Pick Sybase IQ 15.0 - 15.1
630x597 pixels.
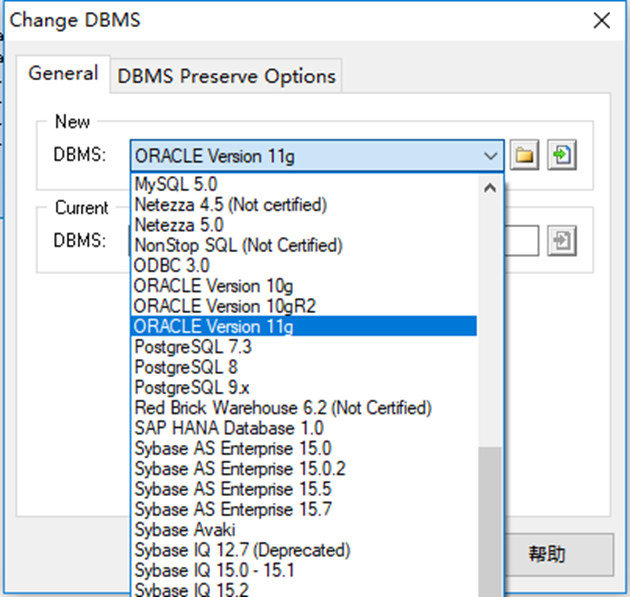click(x=304, y=570)
